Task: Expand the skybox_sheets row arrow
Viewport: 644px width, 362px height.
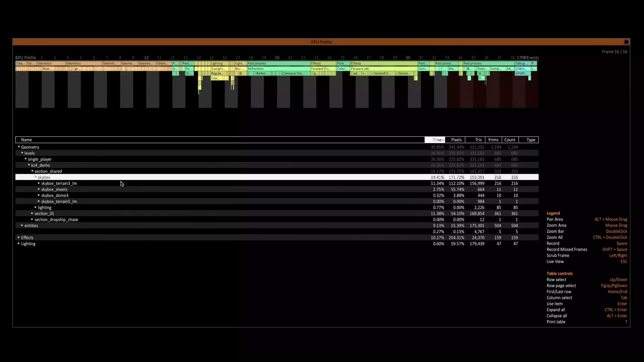Action: click(39, 189)
